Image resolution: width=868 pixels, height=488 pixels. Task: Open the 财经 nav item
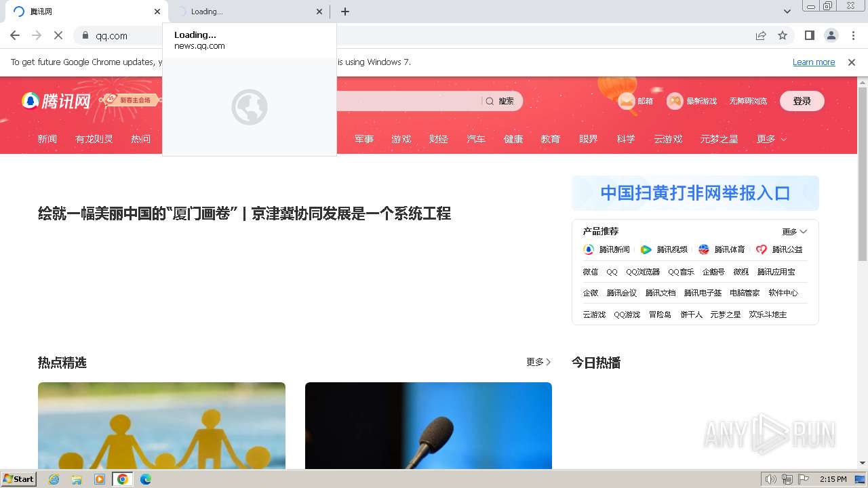439,139
